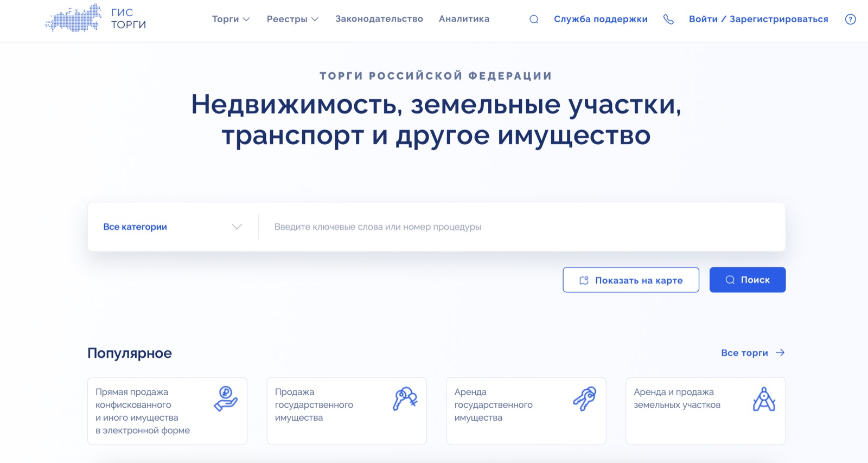Open search via header magnifier icon
The image size is (868, 463).
click(x=534, y=20)
